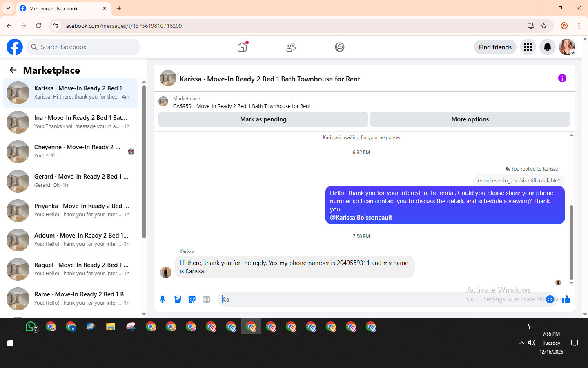The width and height of the screenshot is (588, 368).
Task: Click the address bar URL
Action: [x=123, y=26]
